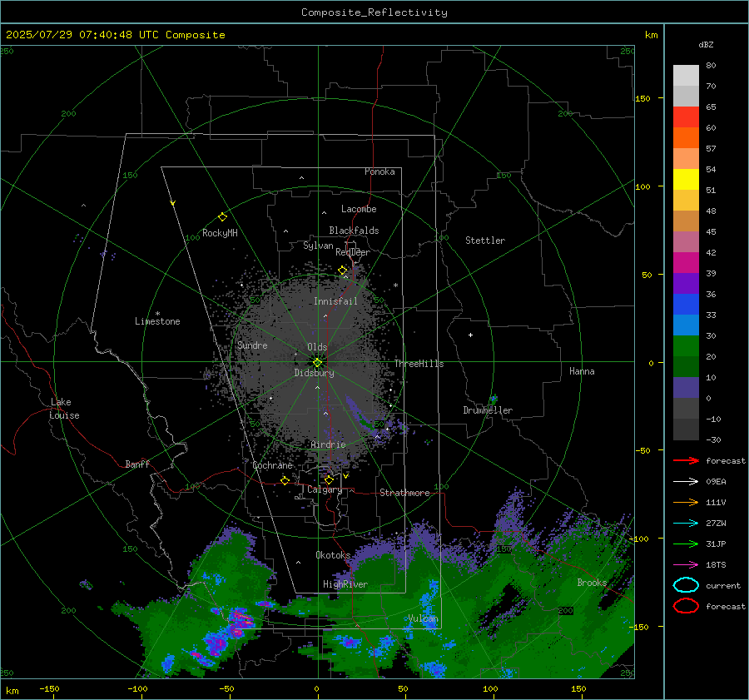The height and width of the screenshot is (700, 749).
Task: Click the Strathmore label
Action: point(404,493)
